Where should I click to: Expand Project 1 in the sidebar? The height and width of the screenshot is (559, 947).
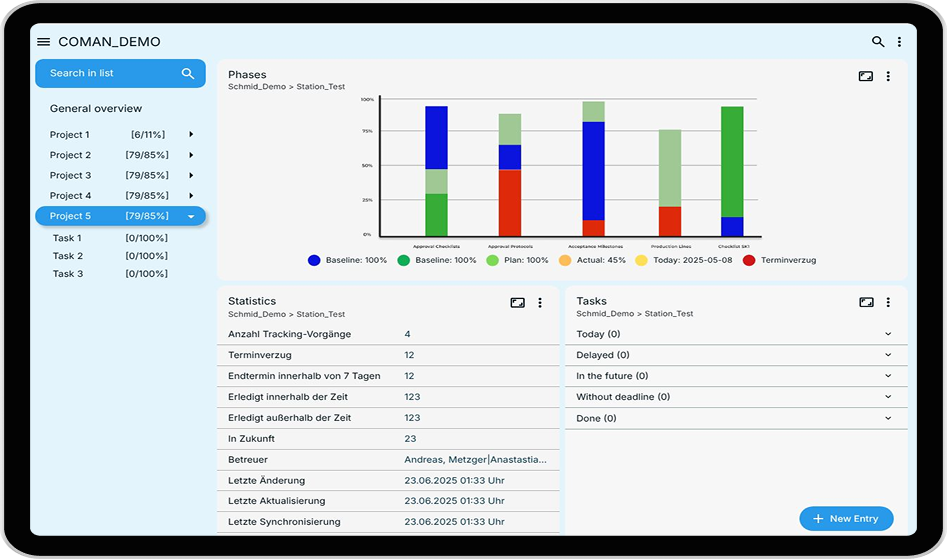tap(191, 135)
